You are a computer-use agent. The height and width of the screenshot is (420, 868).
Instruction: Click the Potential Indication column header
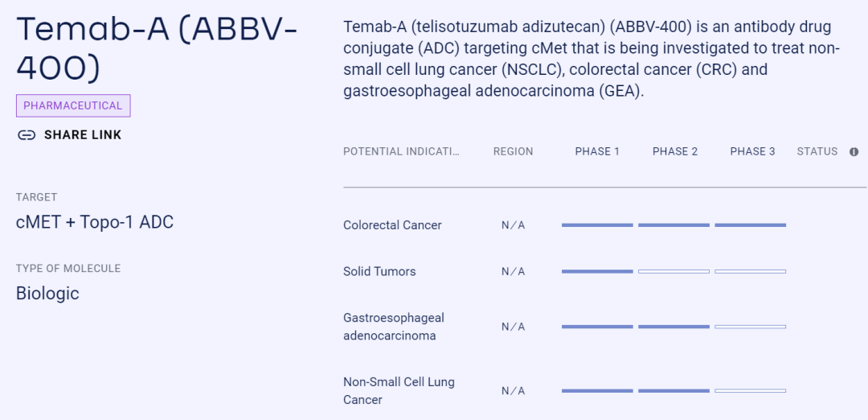click(401, 152)
